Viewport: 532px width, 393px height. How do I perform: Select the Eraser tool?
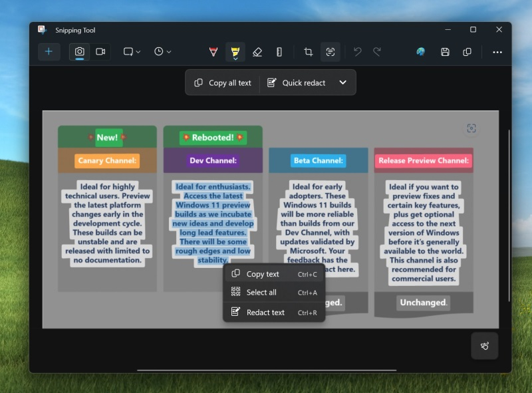pyautogui.click(x=257, y=52)
